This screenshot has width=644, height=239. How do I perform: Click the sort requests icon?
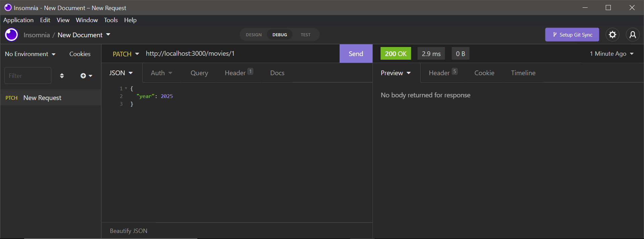coord(62,76)
